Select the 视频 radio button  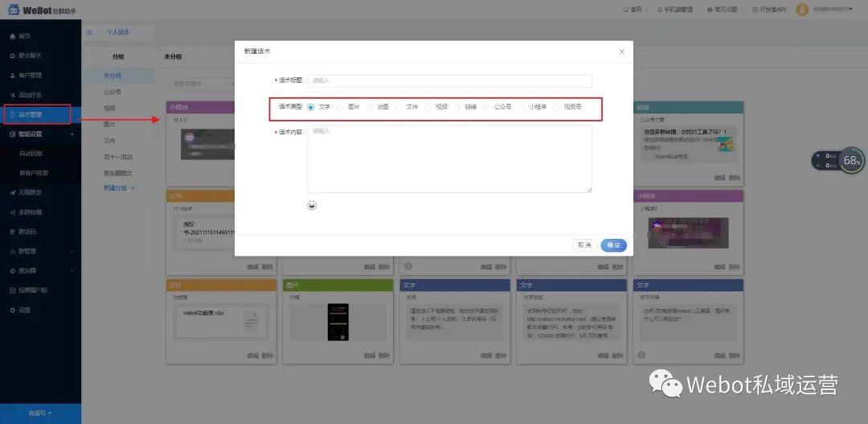tap(428, 107)
